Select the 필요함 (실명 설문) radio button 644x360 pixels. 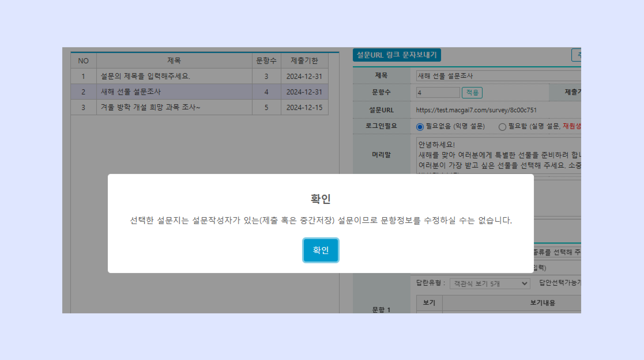[x=502, y=127]
